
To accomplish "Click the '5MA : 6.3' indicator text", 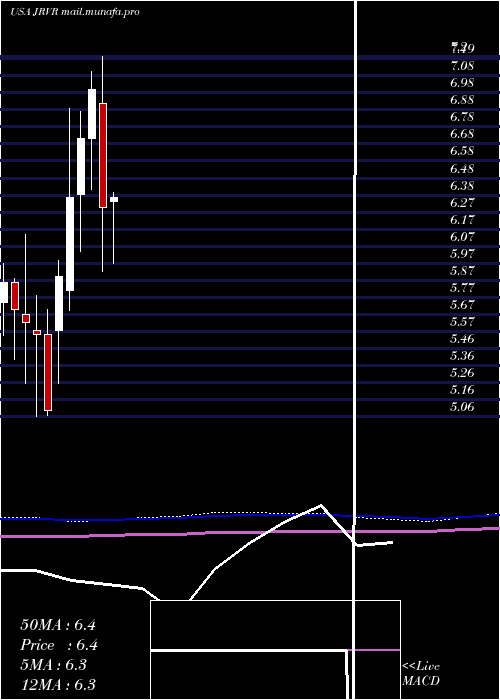I will [x=54, y=665].
